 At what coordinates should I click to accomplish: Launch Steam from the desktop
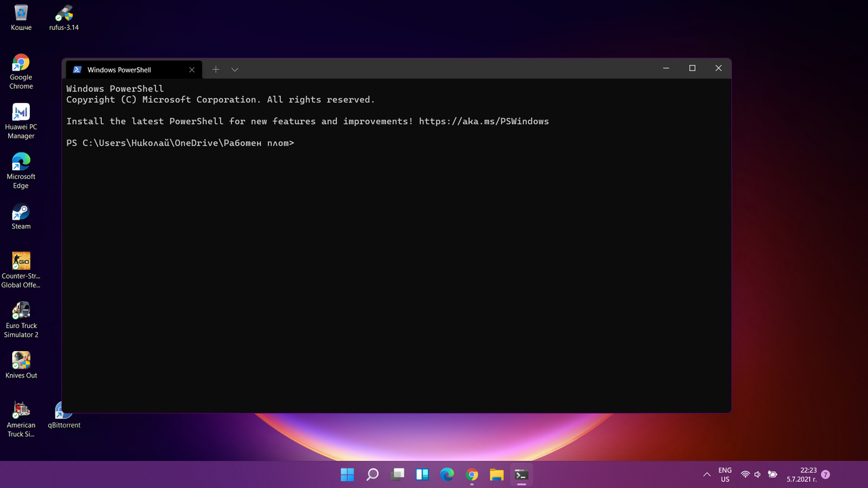tap(21, 217)
